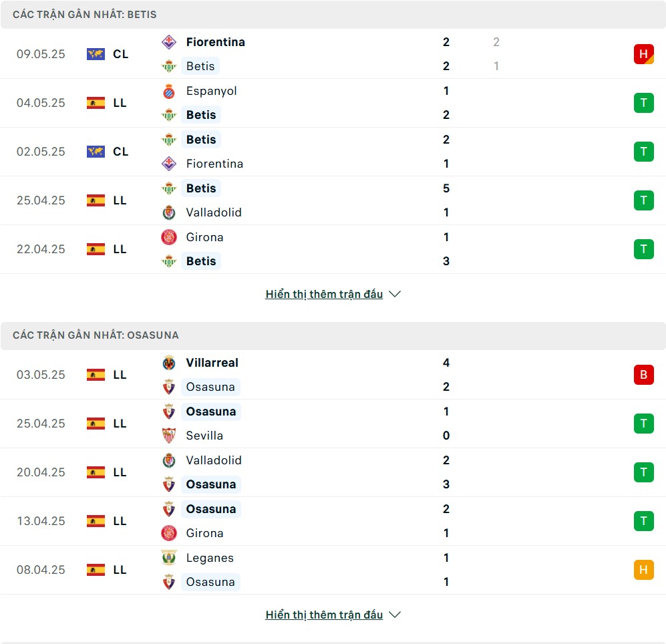Select the highlighted Osasuna name on 20.04.25
Image resolution: width=666 pixels, height=644 pixels.
[210, 484]
